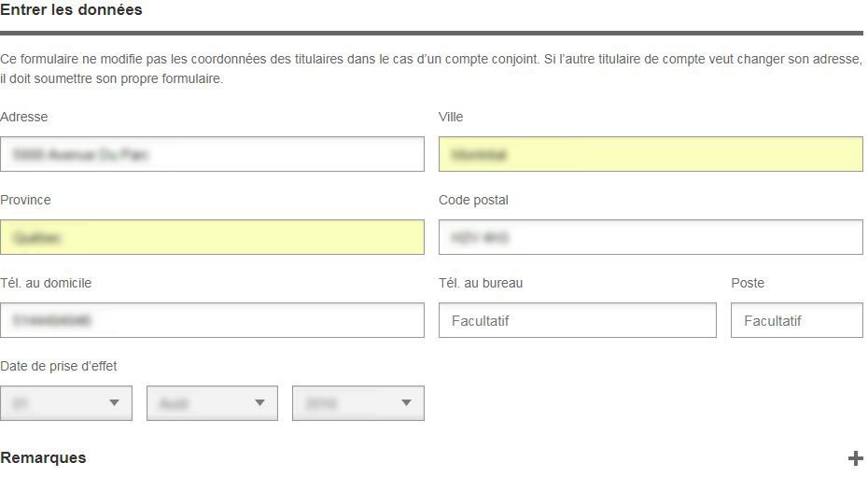Click the day dropdown arrow icon
This screenshot has height=477, width=868.
114,403
